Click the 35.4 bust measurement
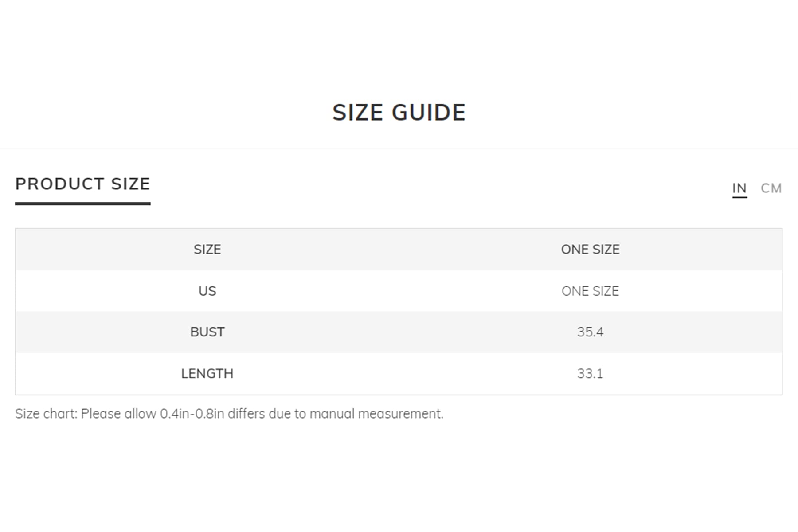 [590, 332]
